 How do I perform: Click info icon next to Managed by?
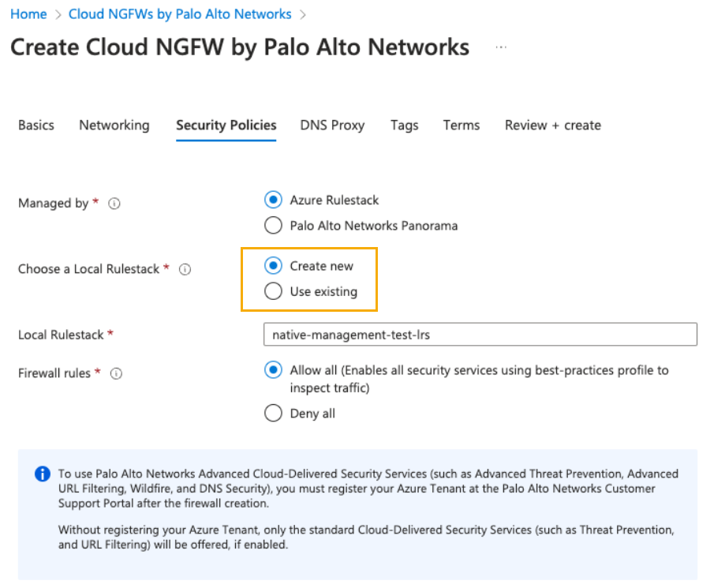(x=114, y=204)
